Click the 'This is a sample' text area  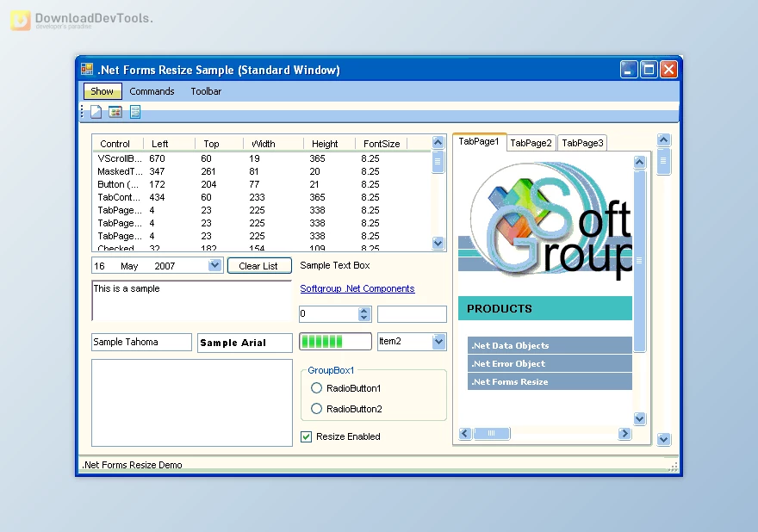[x=191, y=300]
